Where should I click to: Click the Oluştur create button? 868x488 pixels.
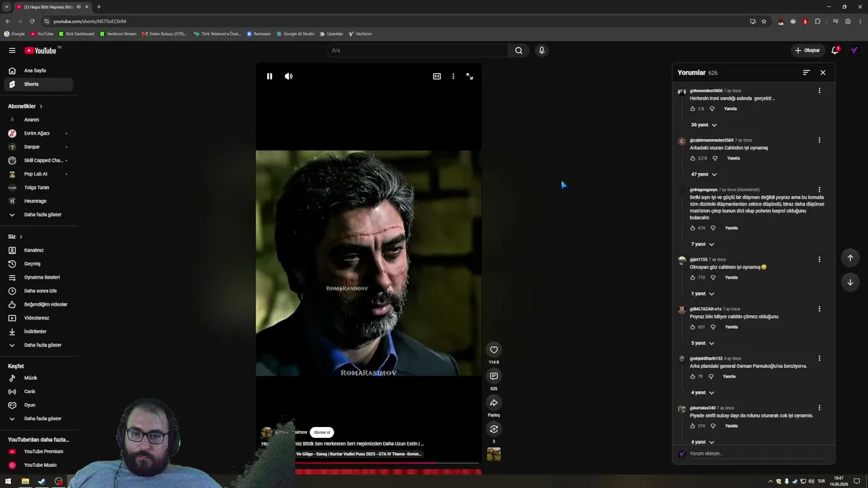(807, 50)
